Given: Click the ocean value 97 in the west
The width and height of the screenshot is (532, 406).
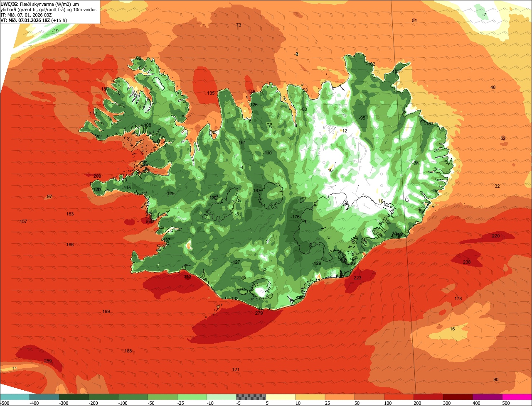Looking at the screenshot, I should (x=49, y=197).
